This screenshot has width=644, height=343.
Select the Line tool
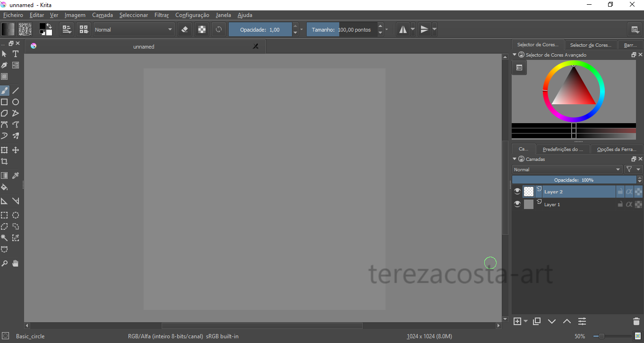click(16, 91)
